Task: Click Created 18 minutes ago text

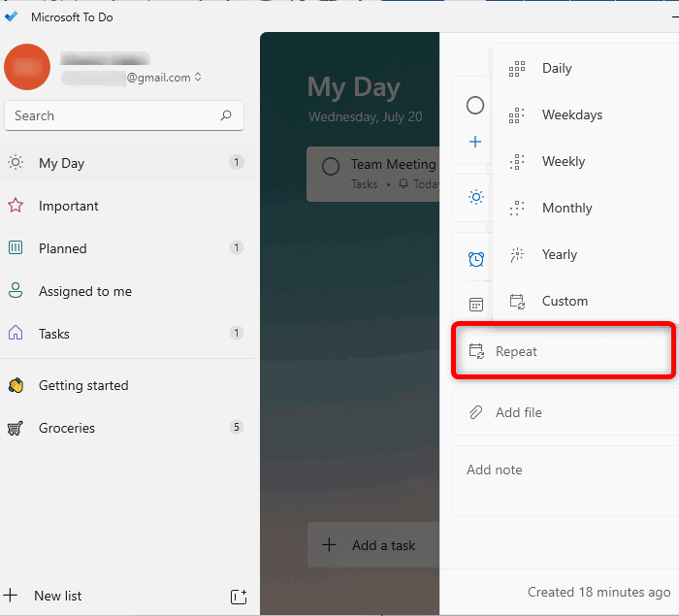Action: click(598, 592)
